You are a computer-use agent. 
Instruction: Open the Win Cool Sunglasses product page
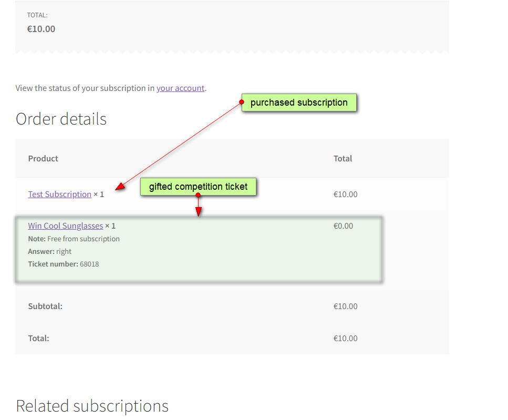pos(65,226)
